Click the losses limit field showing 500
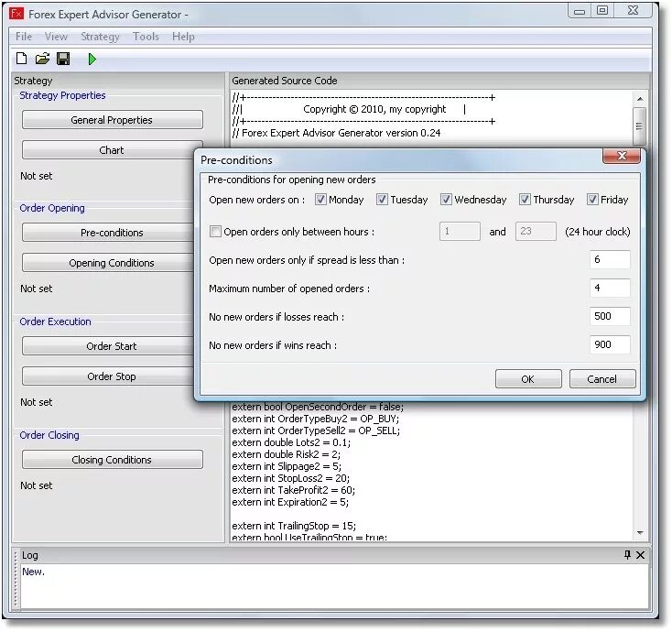Image resolution: width=672 pixels, height=632 pixels. pos(610,316)
